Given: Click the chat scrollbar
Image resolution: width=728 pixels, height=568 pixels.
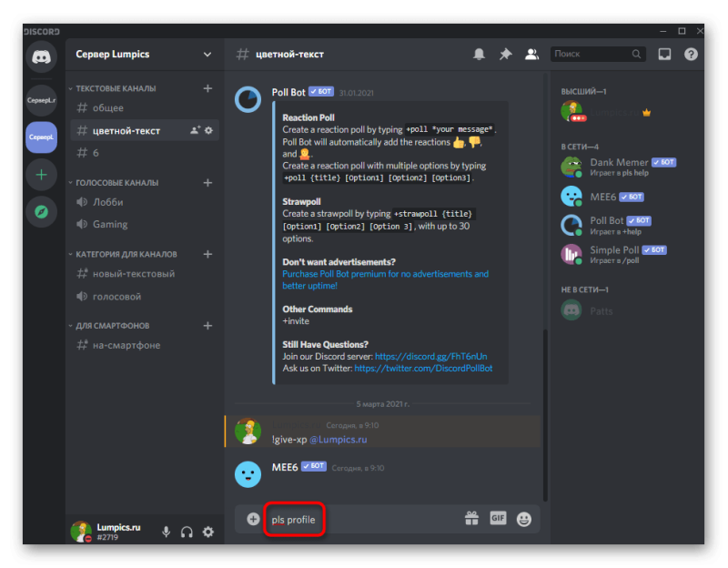Looking at the screenshot, I should point(545,415).
